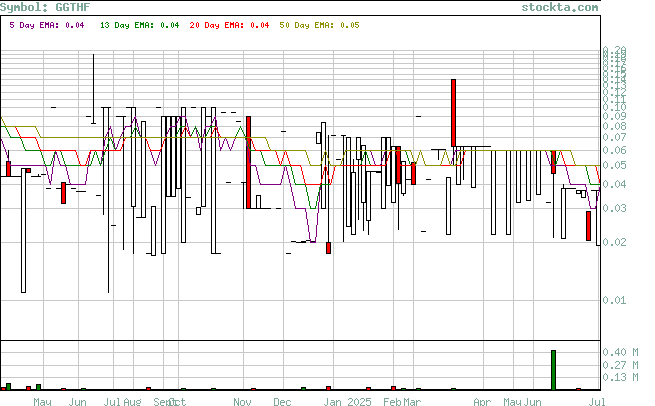The image size is (655, 406).
Task: Click the 0.07 price axis label
Action: 614,137
